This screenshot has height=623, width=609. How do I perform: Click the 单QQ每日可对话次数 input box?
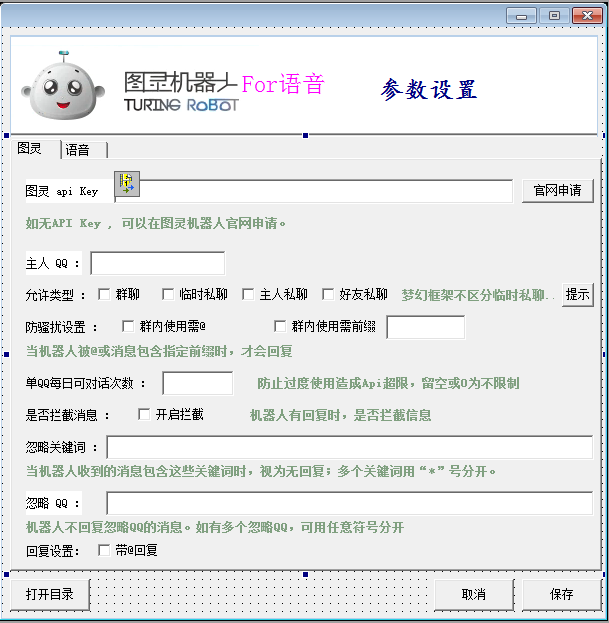197,383
